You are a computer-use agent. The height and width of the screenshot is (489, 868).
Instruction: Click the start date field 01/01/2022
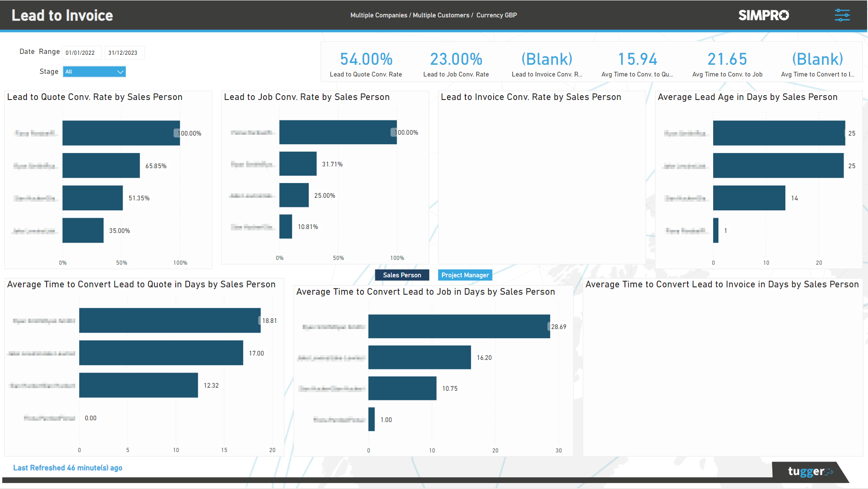82,53
